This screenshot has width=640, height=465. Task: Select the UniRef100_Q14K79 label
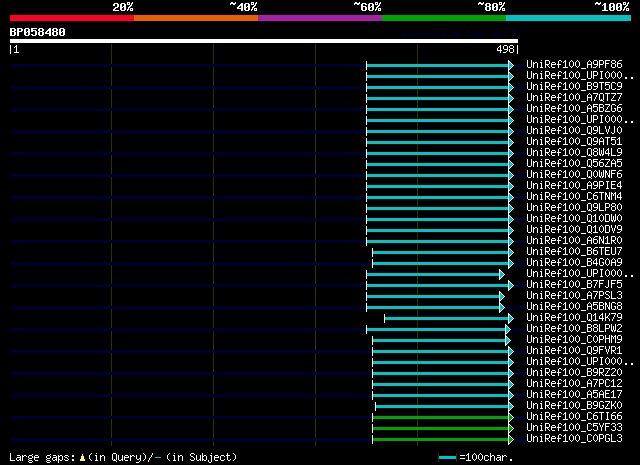[574, 318]
